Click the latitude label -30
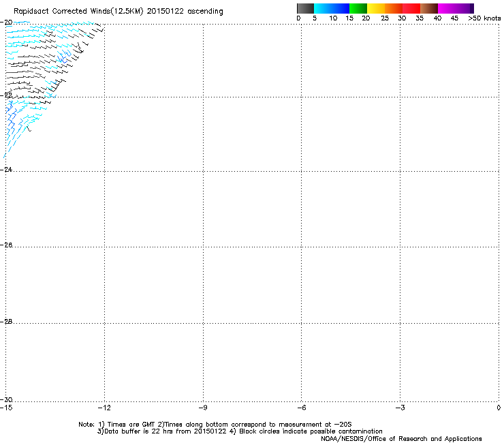 pos(6,399)
